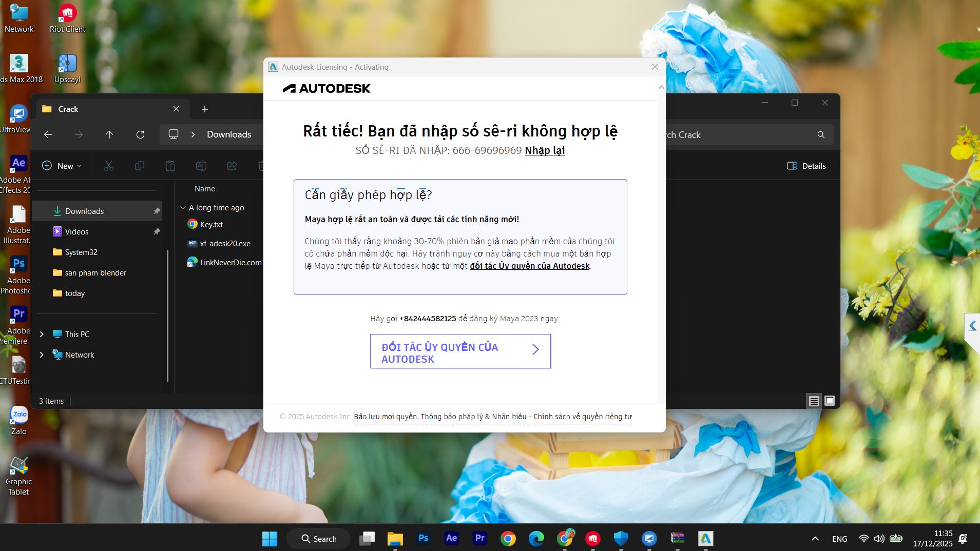Click the Cut icon in Explorer toolbar
Viewport: 980px width, 551px height.
click(x=108, y=166)
